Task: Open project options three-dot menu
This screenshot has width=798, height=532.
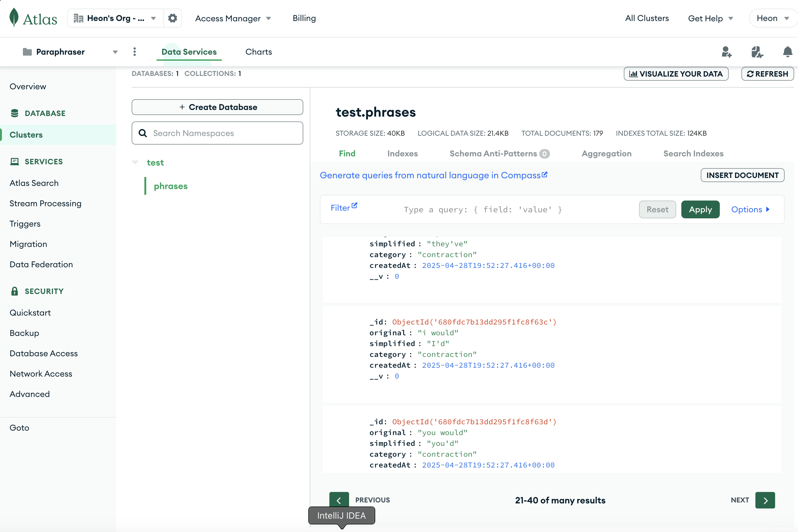Action: point(135,52)
